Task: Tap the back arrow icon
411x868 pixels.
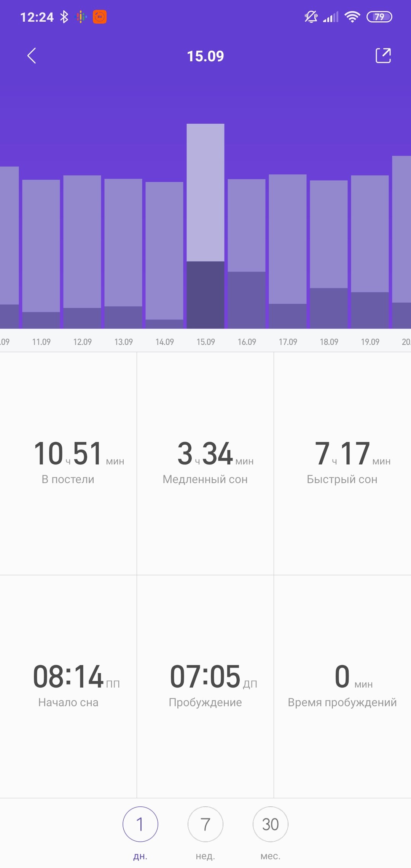Action: pos(32,56)
